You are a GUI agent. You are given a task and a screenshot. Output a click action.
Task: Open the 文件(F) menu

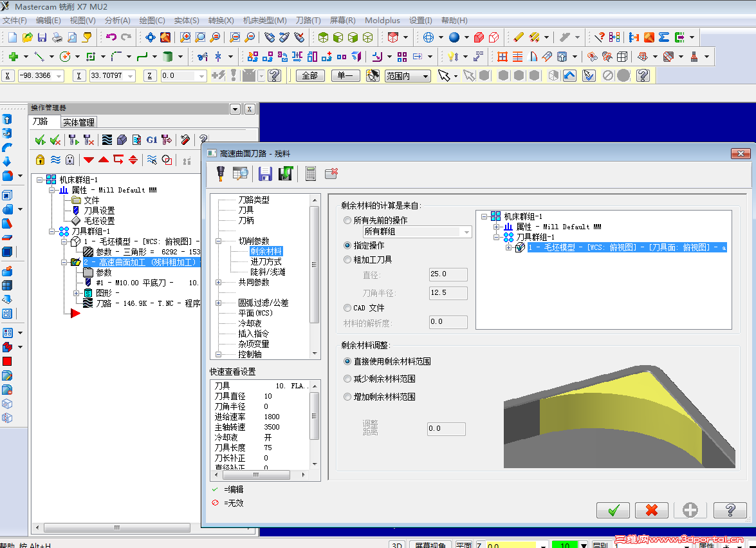14,20
